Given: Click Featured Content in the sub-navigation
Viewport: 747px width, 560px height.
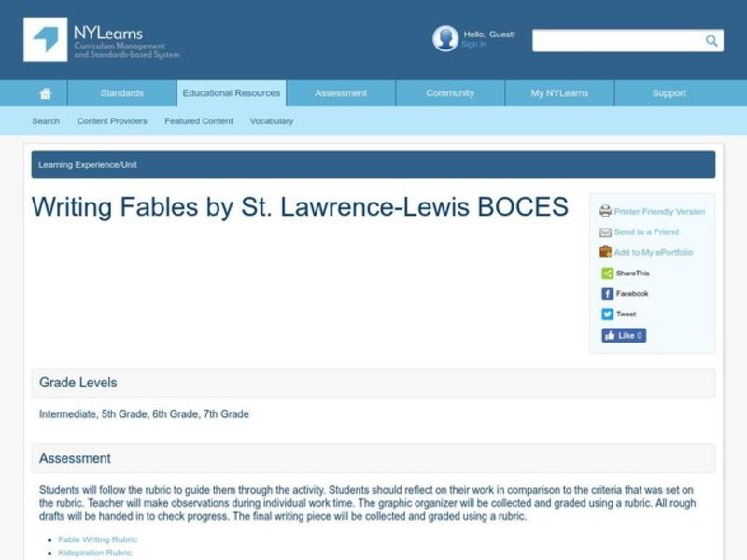Looking at the screenshot, I should pyautogui.click(x=197, y=121).
